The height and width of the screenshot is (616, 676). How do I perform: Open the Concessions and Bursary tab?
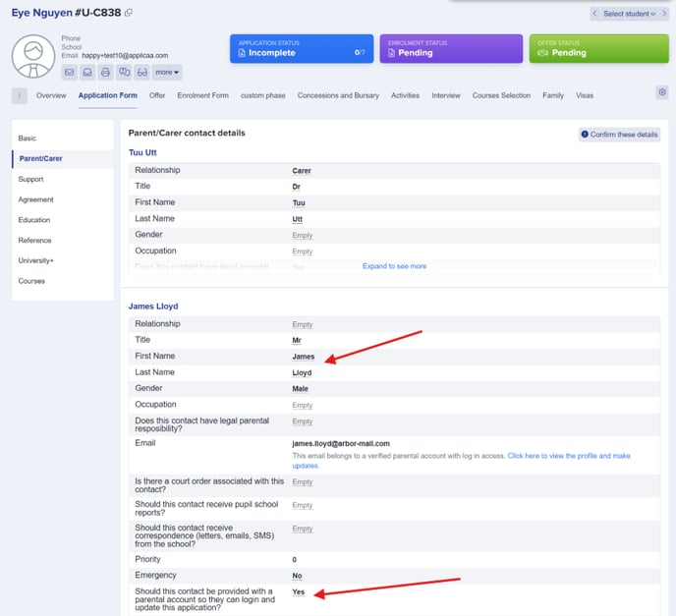click(x=338, y=95)
